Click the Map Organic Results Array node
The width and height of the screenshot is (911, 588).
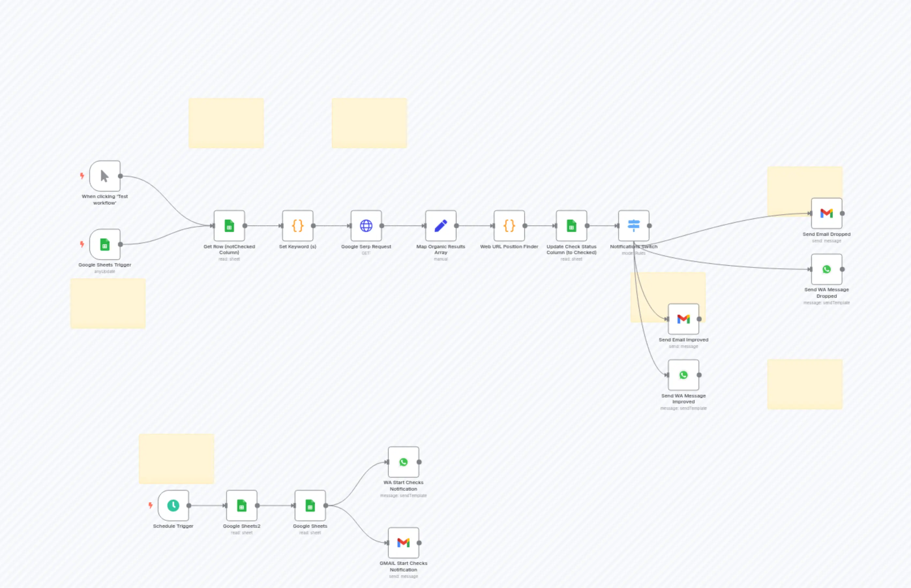441,226
